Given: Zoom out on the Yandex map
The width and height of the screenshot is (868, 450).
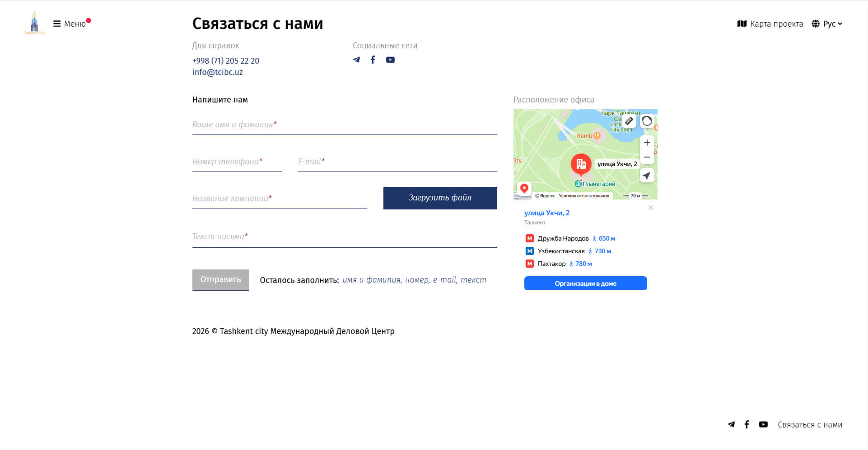Looking at the screenshot, I should point(647,157).
